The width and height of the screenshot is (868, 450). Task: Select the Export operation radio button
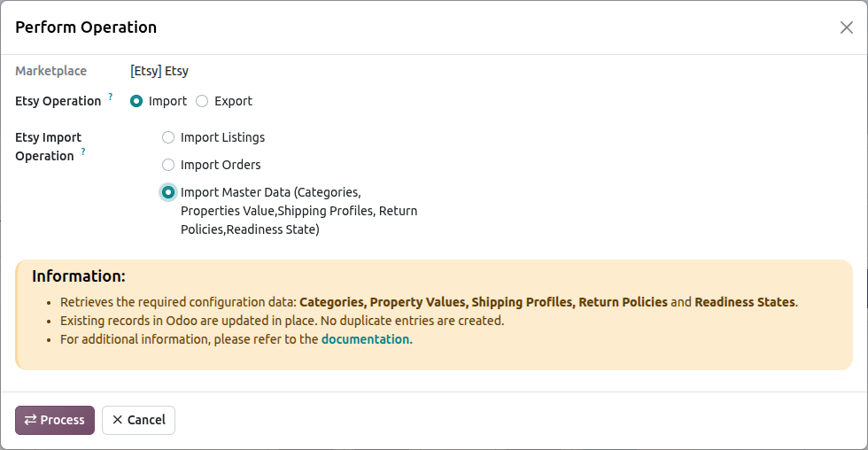tap(202, 101)
